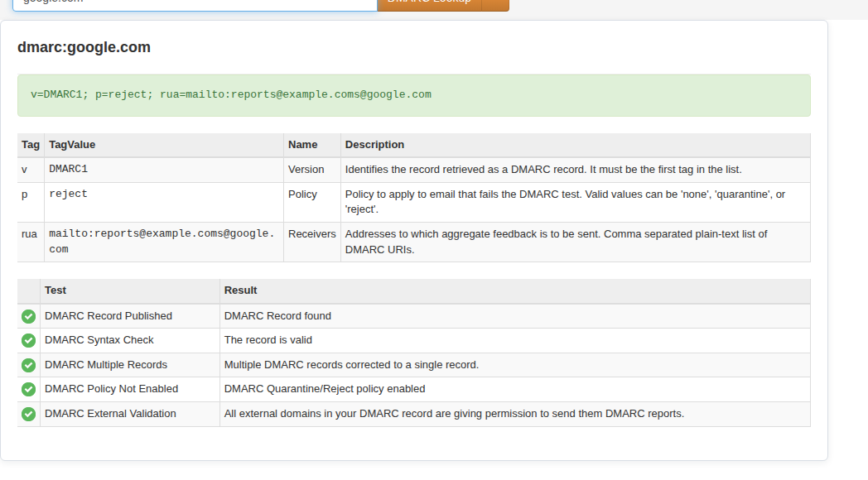Click the DMARC1 tag value cell

[164, 170]
